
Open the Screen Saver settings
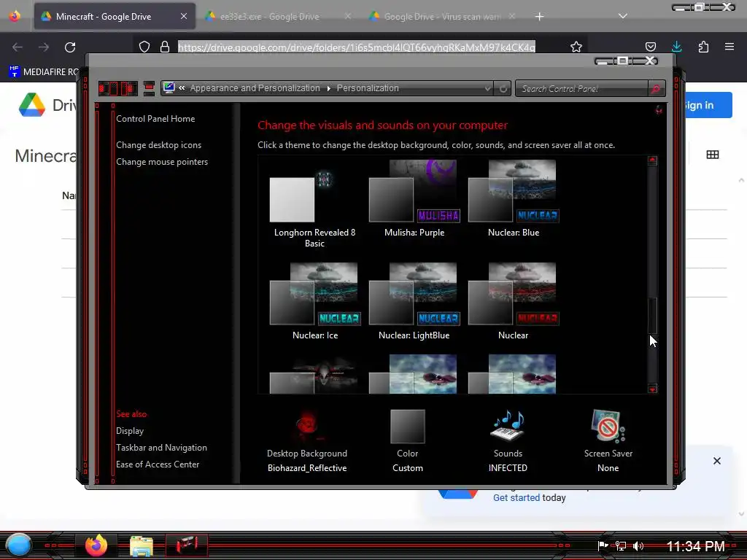608,441
